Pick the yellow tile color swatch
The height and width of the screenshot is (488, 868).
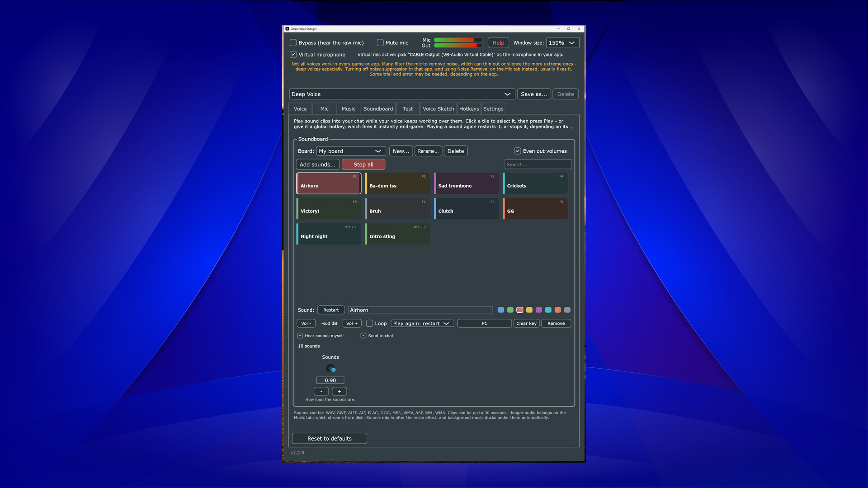click(x=529, y=310)
